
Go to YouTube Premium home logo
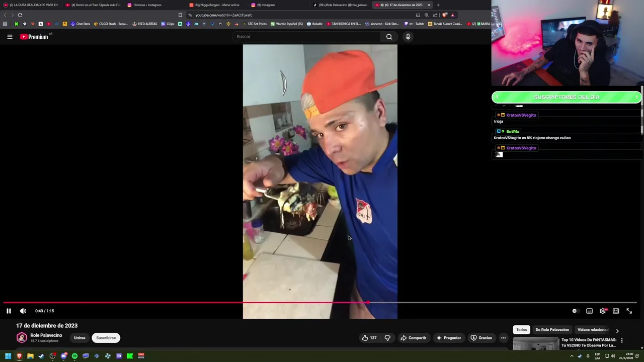(34, 37)
